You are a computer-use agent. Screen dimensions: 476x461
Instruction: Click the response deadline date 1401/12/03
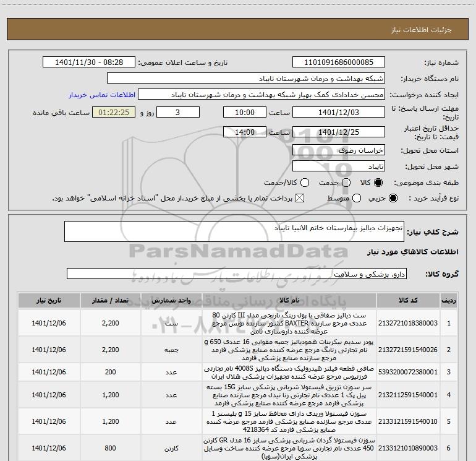(339, 113)
